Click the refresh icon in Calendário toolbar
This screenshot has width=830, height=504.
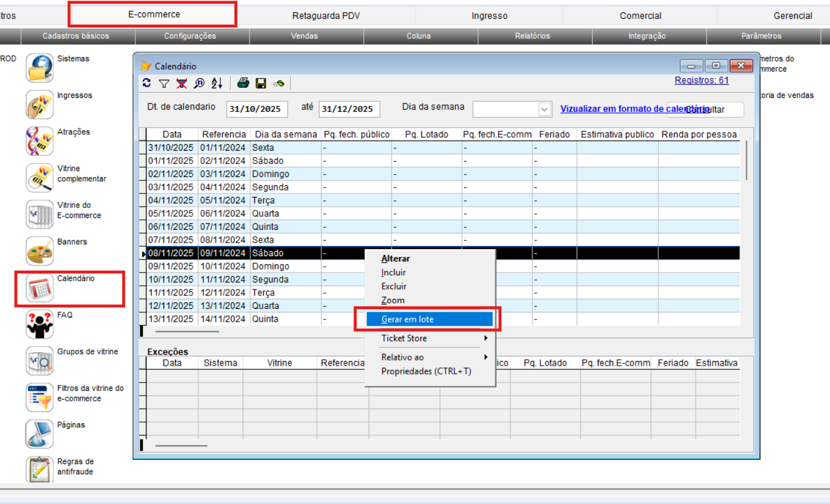147,83
